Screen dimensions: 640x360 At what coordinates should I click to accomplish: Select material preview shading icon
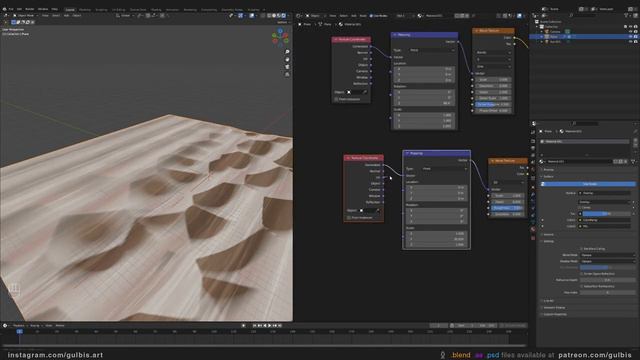[279, 16]
